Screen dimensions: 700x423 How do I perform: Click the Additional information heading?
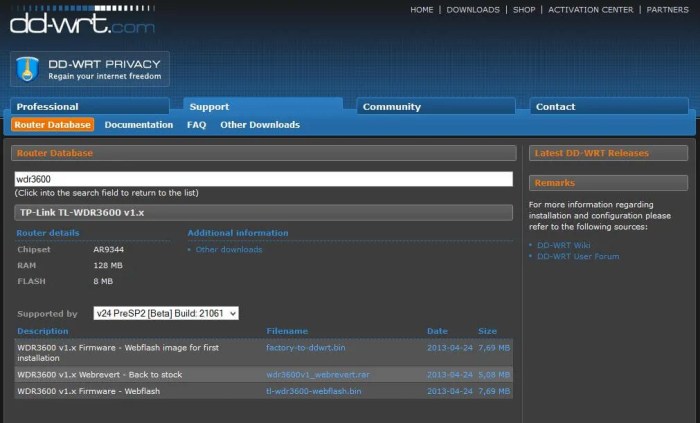pos(238,233)
